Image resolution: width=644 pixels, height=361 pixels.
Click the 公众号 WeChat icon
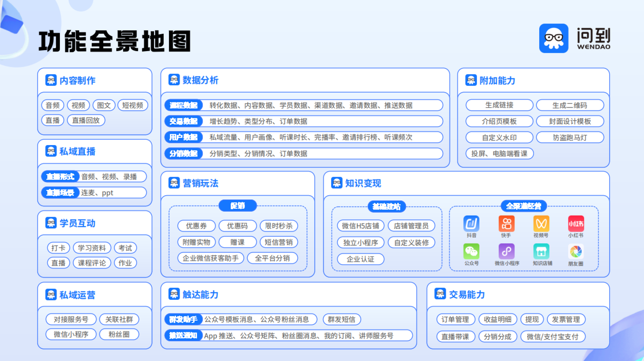(471, 251)
